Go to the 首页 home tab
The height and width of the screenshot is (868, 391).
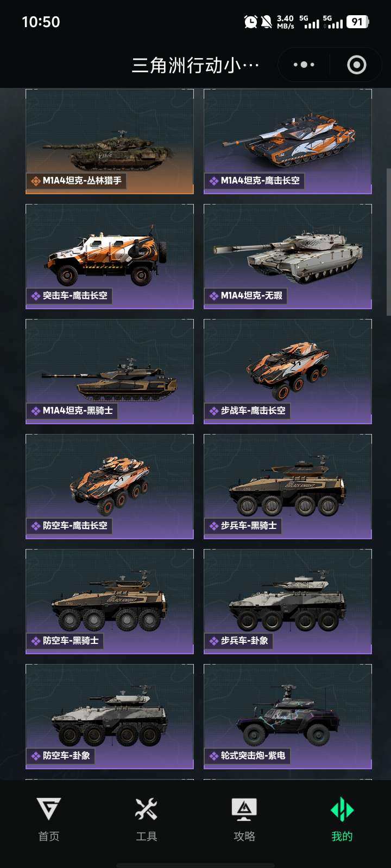[49, 819]
